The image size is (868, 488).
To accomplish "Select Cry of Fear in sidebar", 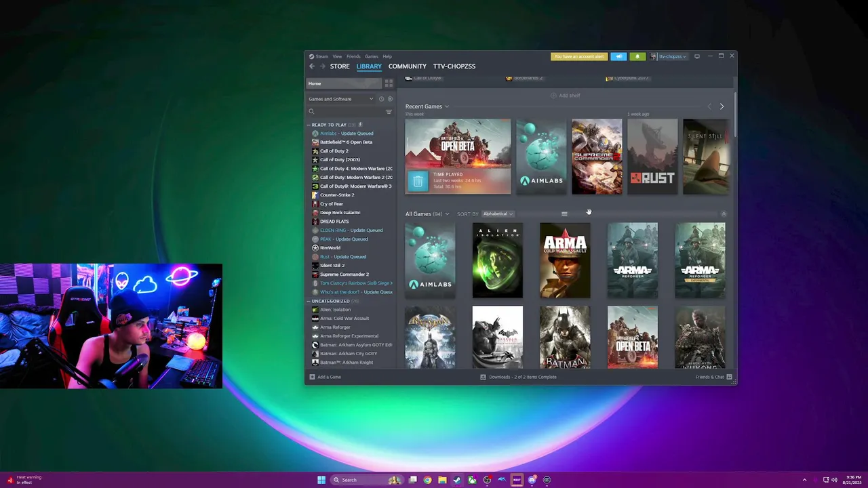I will point(332,204).
